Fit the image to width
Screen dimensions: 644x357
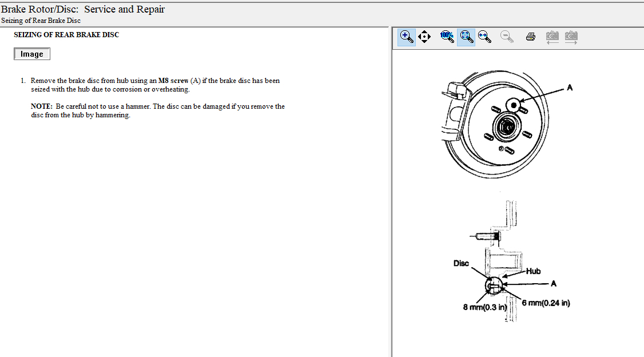485,37
